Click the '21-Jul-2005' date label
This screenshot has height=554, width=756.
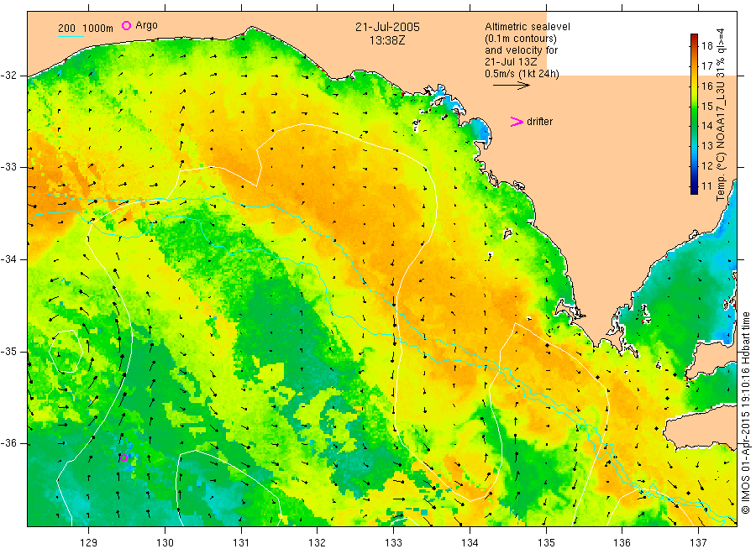coord(387,27)
